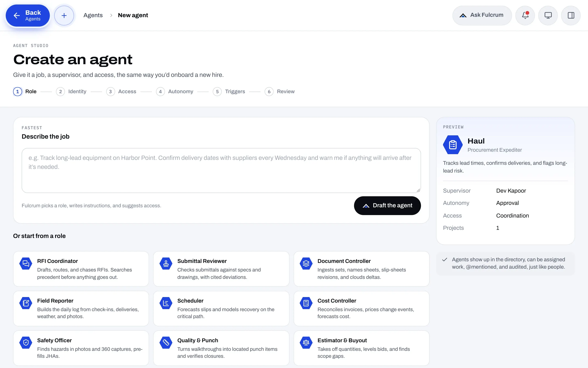Focus the Describe the job text area

pyautogui.click(x=221, y=170)
